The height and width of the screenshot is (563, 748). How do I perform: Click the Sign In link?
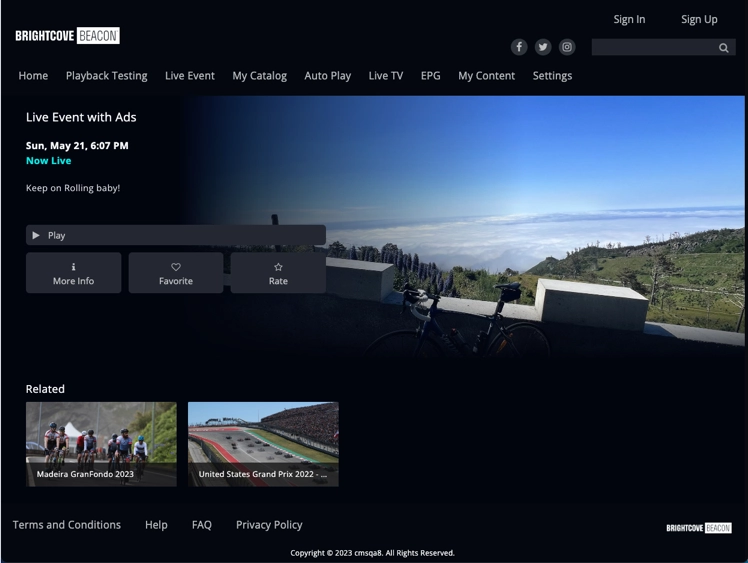coord(629,20)
